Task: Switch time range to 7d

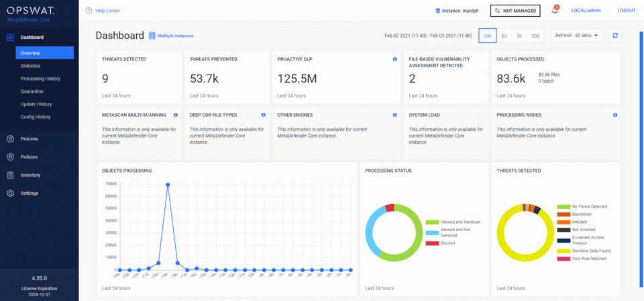Action: point(519,36)
